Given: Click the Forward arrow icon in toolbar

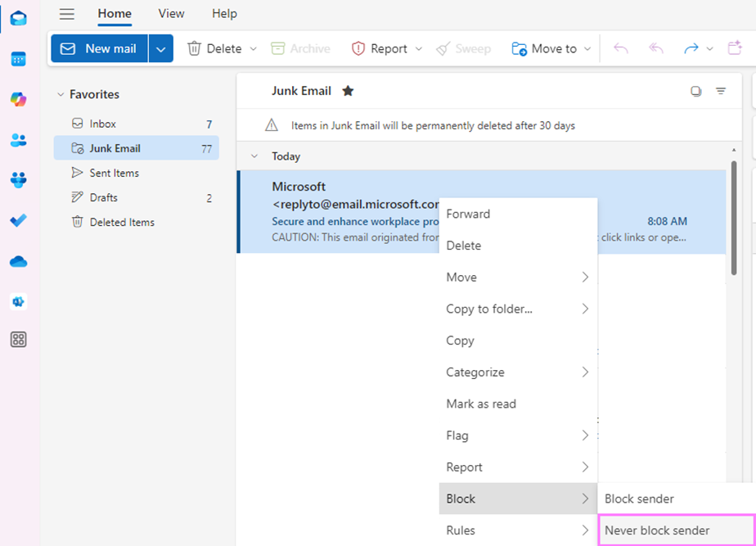Looking at the screenshot, I should pos(691,48).
